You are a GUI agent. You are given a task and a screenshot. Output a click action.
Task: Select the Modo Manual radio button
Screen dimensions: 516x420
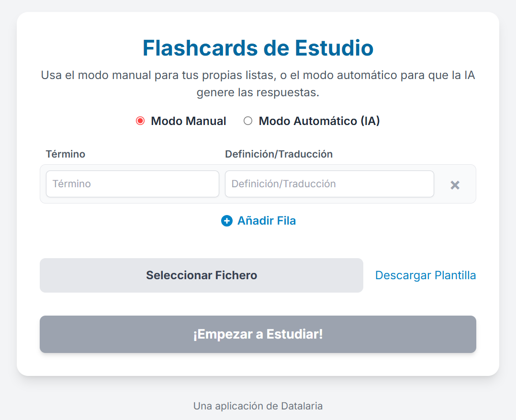coord(140,121)
